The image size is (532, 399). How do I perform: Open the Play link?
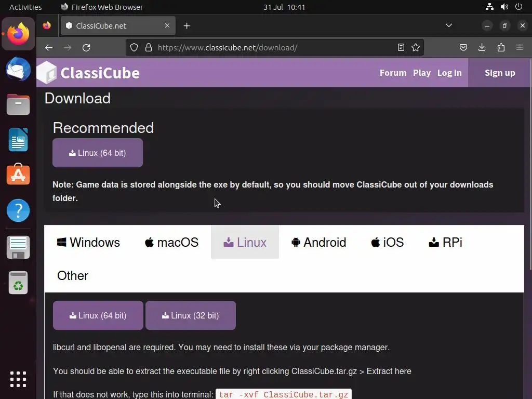coord(422,73)
